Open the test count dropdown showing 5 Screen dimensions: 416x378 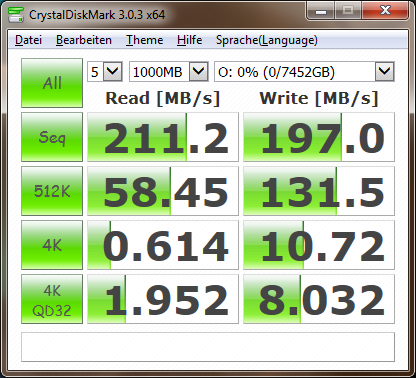coord(105,71)
